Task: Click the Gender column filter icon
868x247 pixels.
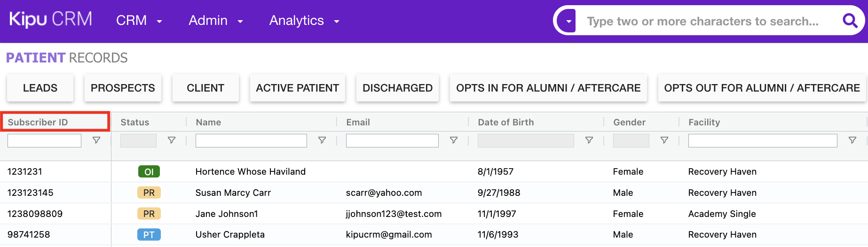Action: coord(664,140)
